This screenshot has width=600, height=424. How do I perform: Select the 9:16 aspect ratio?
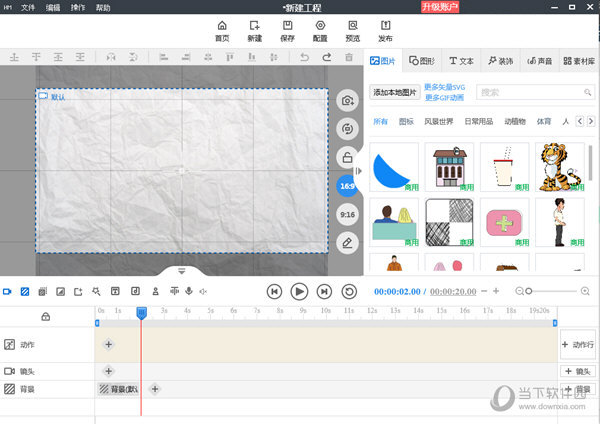[x=347, y=214]
